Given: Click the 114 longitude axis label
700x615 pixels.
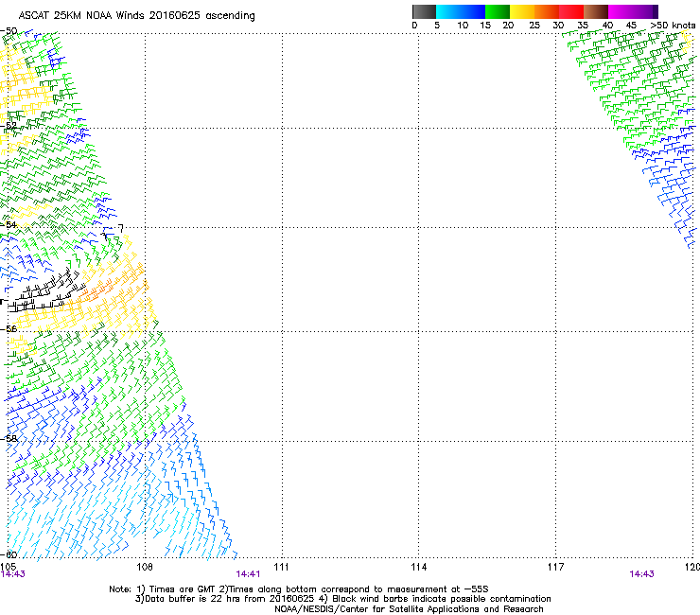Looking at the screenshot, I should (419, 567).
